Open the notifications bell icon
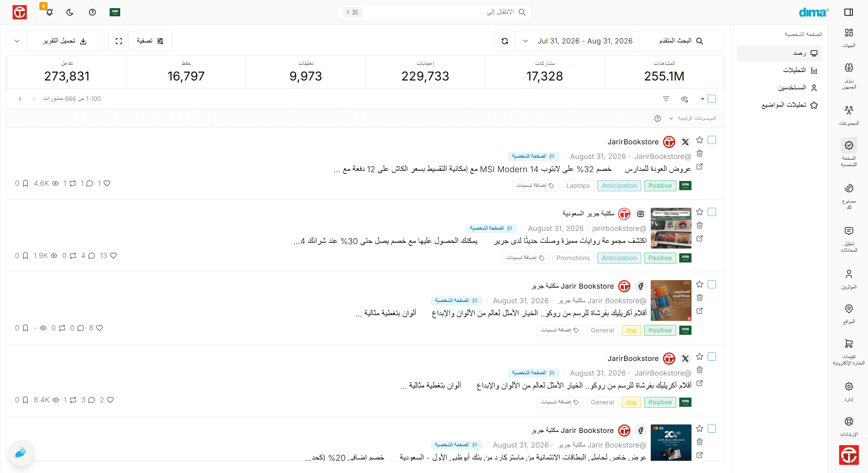The height and width of the screenshot is (473, 868). click(50, 12)
